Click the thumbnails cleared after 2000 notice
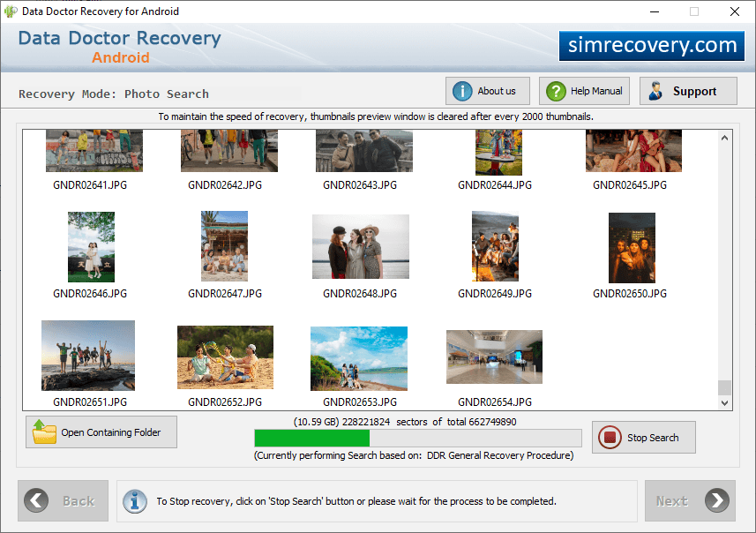The height and width of the screenshot is (533, 756). click(x=376, y=116)
